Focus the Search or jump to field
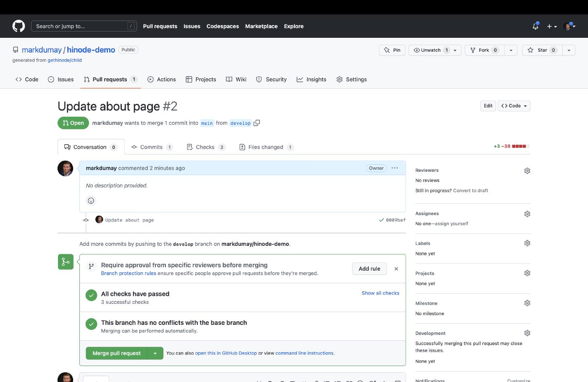588x382 pixels. pyautogui.click(x=84, y=26)
